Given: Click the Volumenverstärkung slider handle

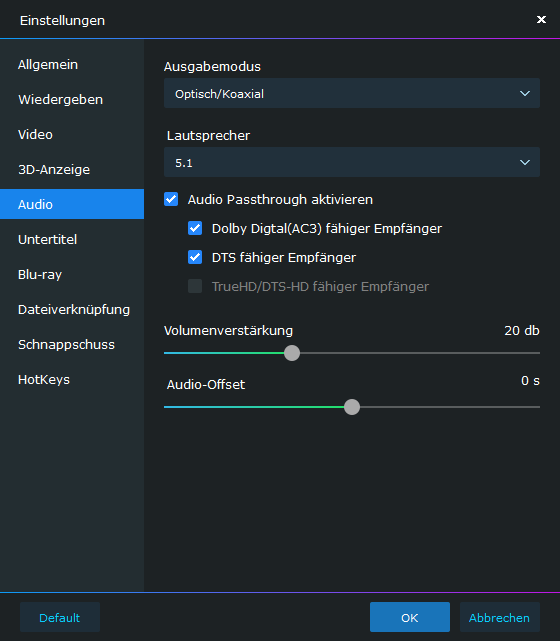Looking at the screenshot, I should (x=292, y=353).
